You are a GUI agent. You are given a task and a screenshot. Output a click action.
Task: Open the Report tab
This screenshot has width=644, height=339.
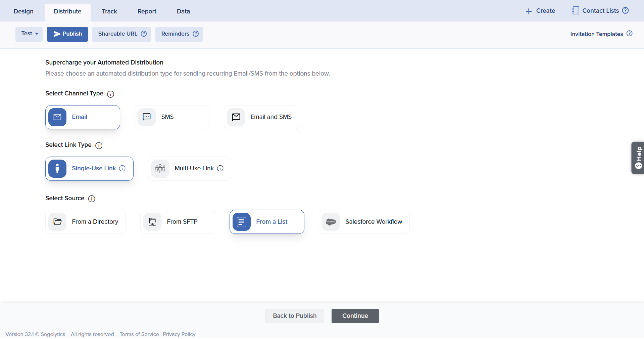[147, 11]
